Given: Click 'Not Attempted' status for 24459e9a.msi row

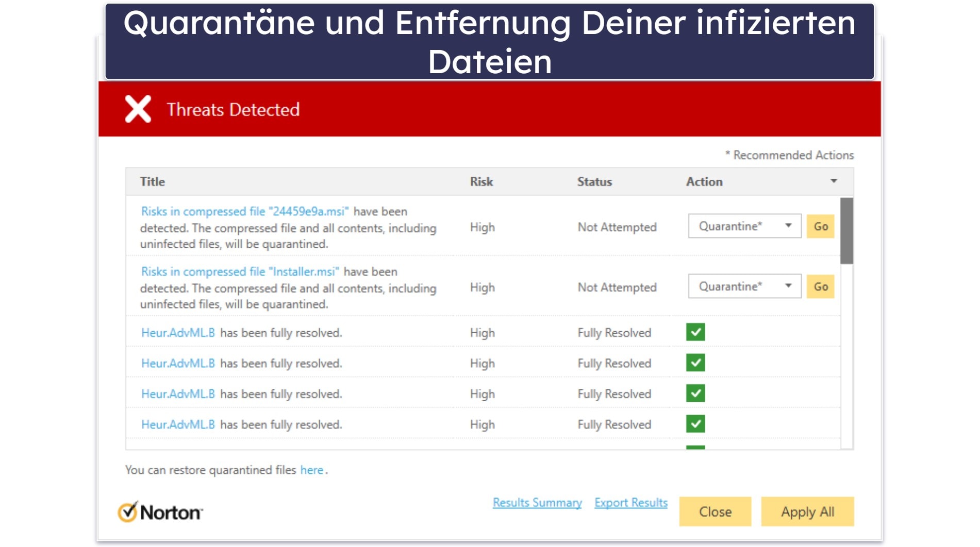Looking at the screenshot, I should click(617, 227).
